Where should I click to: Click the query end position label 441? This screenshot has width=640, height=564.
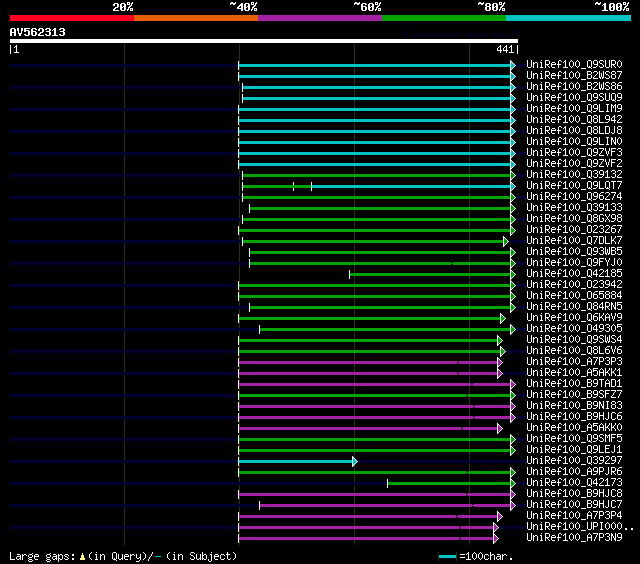tap(505, 49)
